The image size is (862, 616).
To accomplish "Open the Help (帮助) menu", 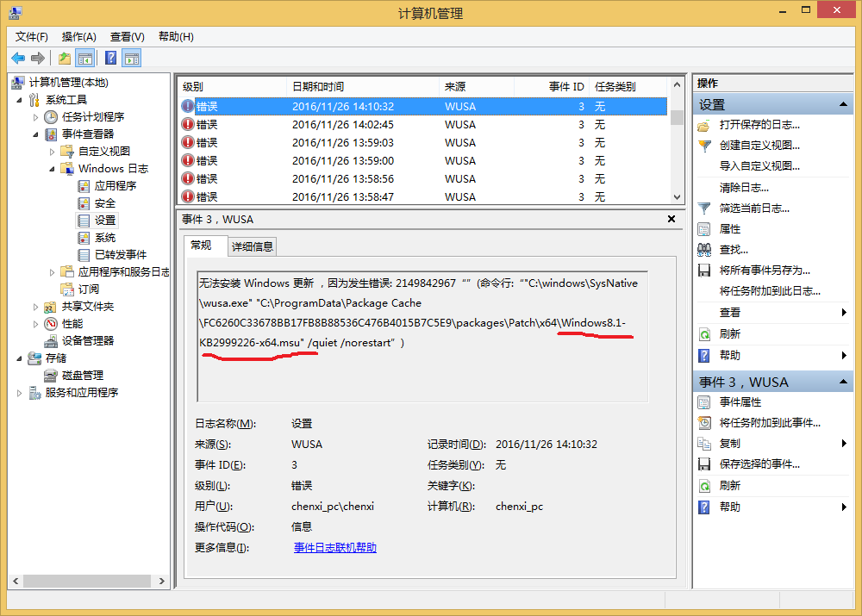I will (176, 37).
